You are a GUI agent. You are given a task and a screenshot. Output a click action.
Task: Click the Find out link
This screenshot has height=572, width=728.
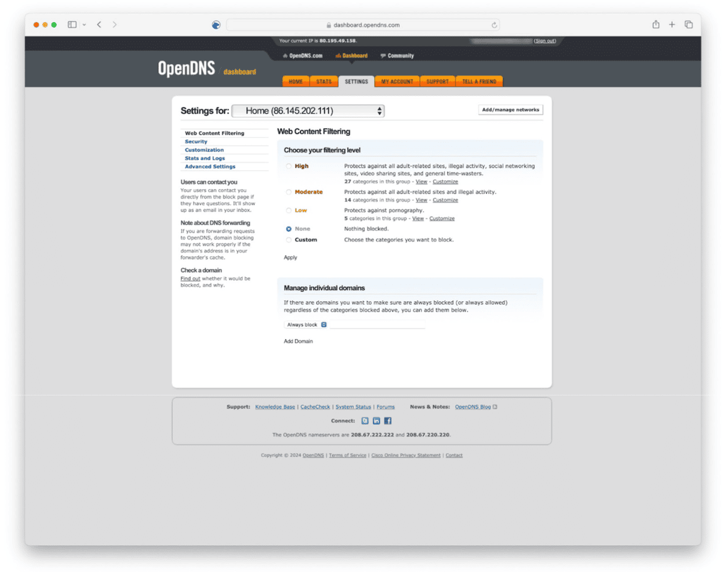pyautogui.click(x=190, y=279)
